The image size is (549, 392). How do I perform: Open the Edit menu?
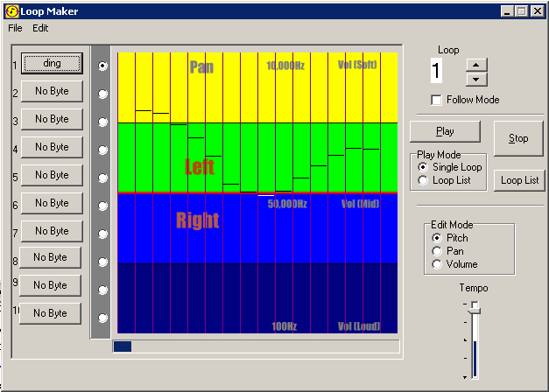coord(40,28)
